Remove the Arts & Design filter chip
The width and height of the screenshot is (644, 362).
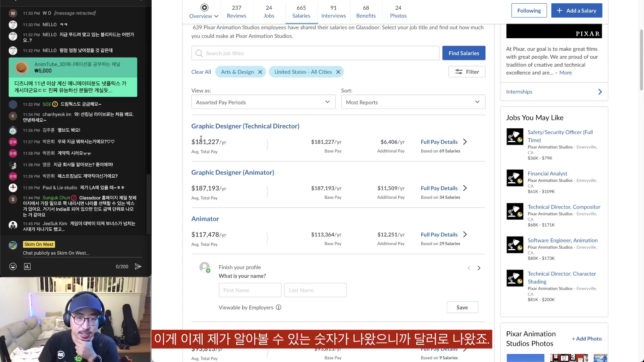(260, 72)
